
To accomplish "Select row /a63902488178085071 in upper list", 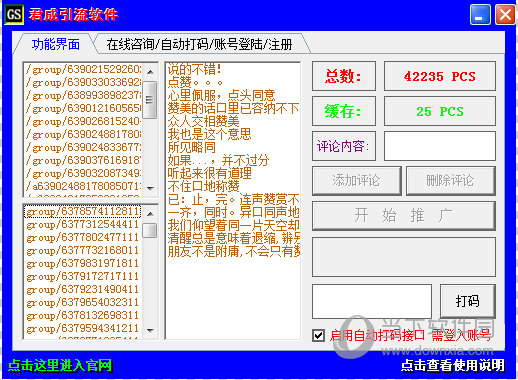I will (x=84, y=187).
